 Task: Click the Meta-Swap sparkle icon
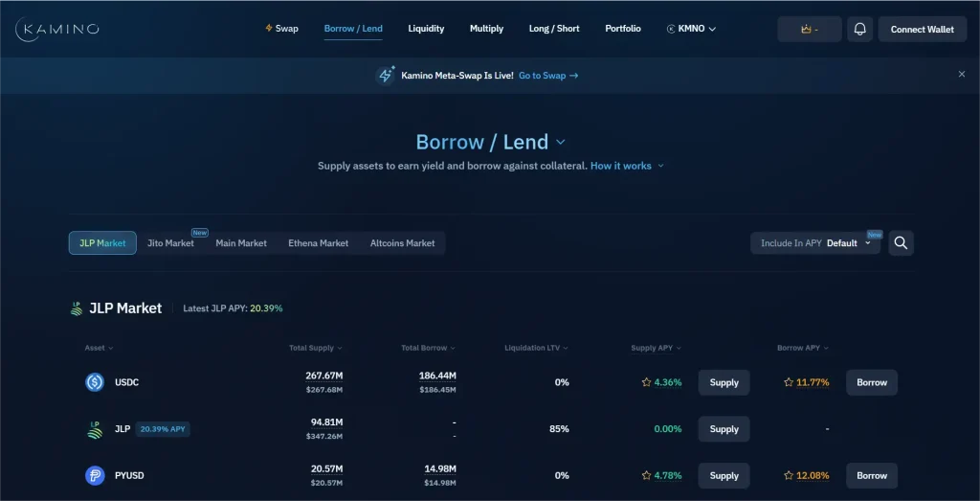385,75
